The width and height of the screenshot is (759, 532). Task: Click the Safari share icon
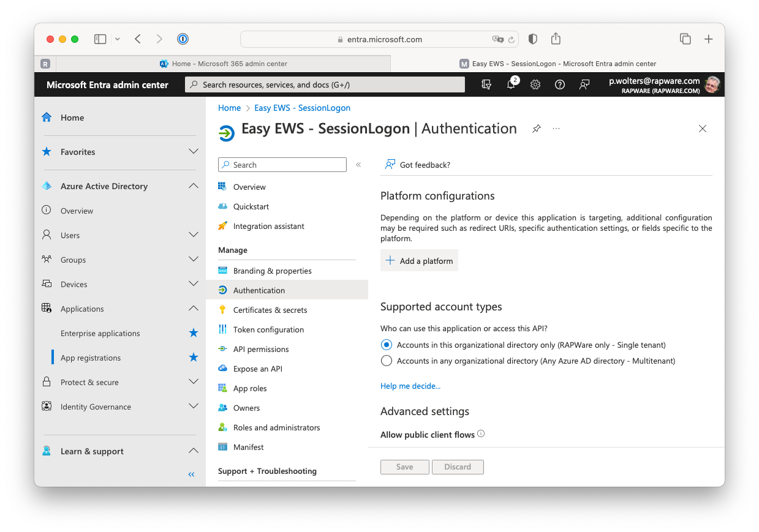coord(556,39)
